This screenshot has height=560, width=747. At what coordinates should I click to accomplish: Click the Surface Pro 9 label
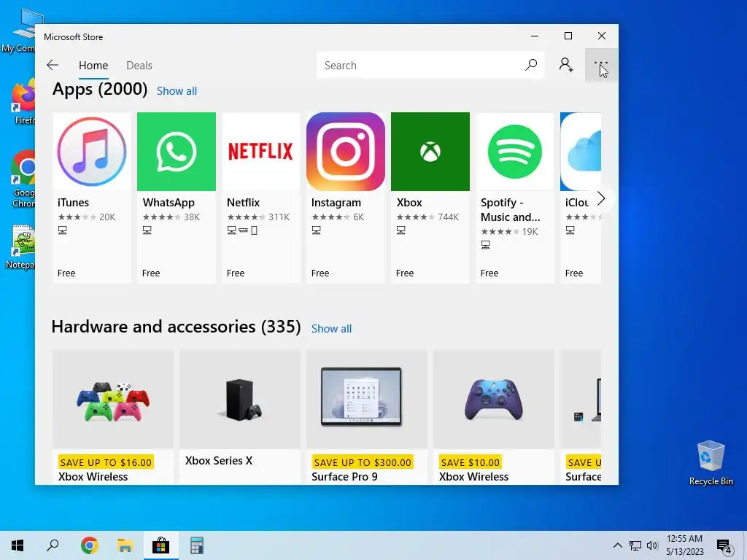click(344, 477)
